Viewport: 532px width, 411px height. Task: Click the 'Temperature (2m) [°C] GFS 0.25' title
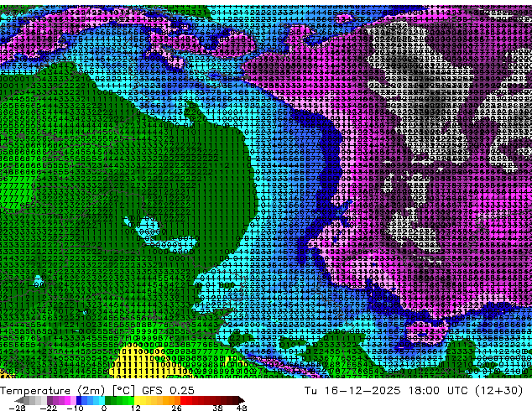click(x=97, y=391)
